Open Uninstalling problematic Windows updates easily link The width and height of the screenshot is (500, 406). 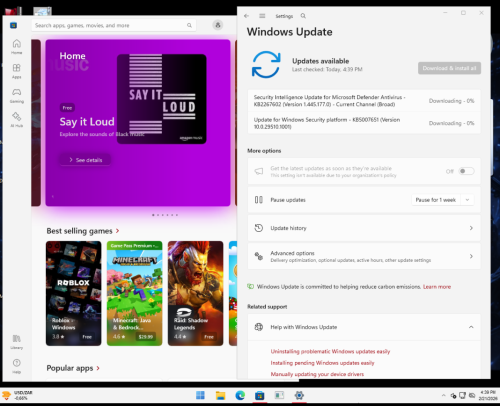[330, 351]
